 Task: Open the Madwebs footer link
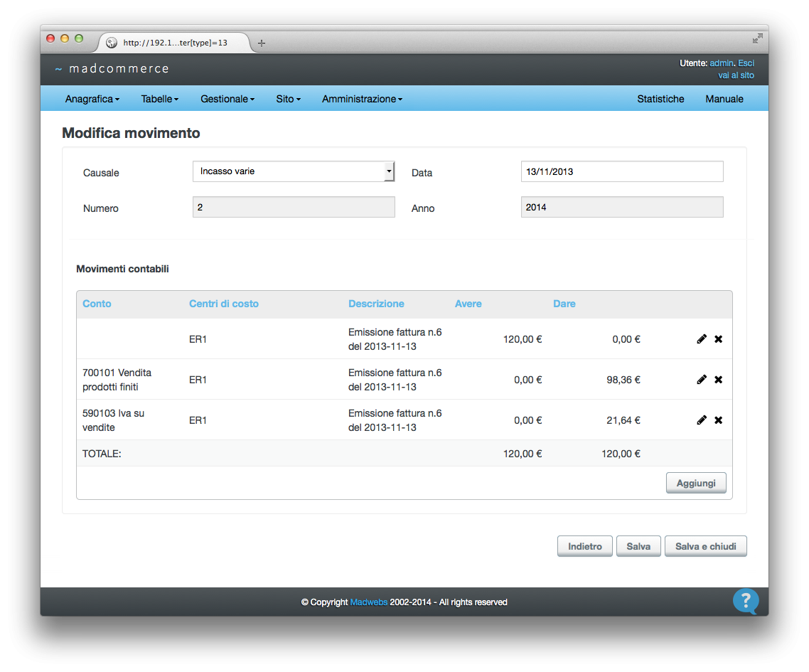coord(368,602)
